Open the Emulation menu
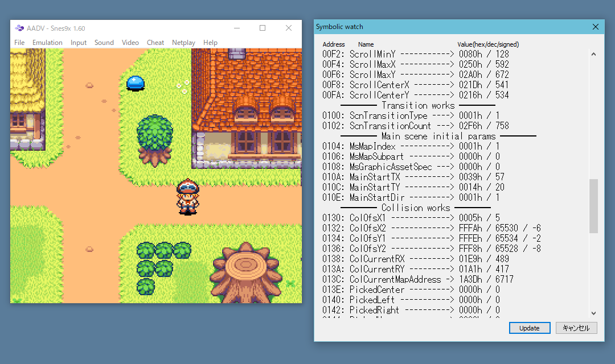Screen dimensions: 615x364 pyautogui.click(x=47, y=42)
